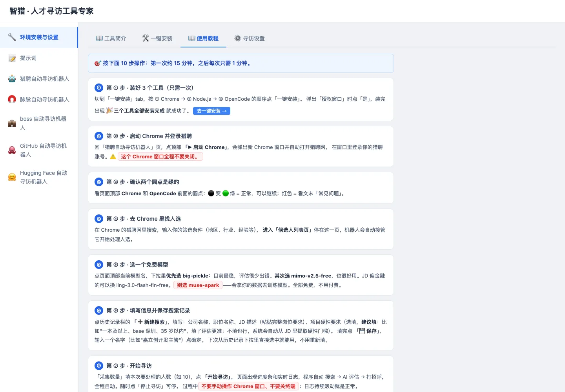Click the blue step 5 circle icon
The image size is (565, 392).
tap(99, 265)
